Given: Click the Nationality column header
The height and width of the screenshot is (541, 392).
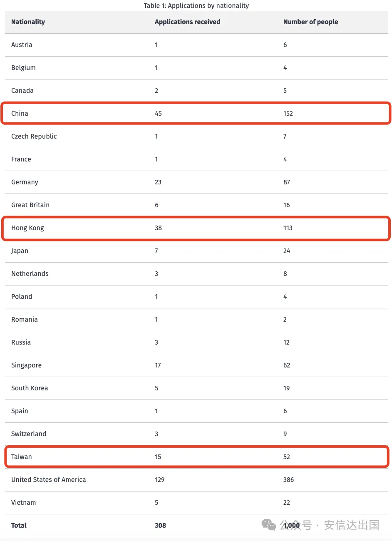Looking at the screenshot, I should (x=28, y=22).
